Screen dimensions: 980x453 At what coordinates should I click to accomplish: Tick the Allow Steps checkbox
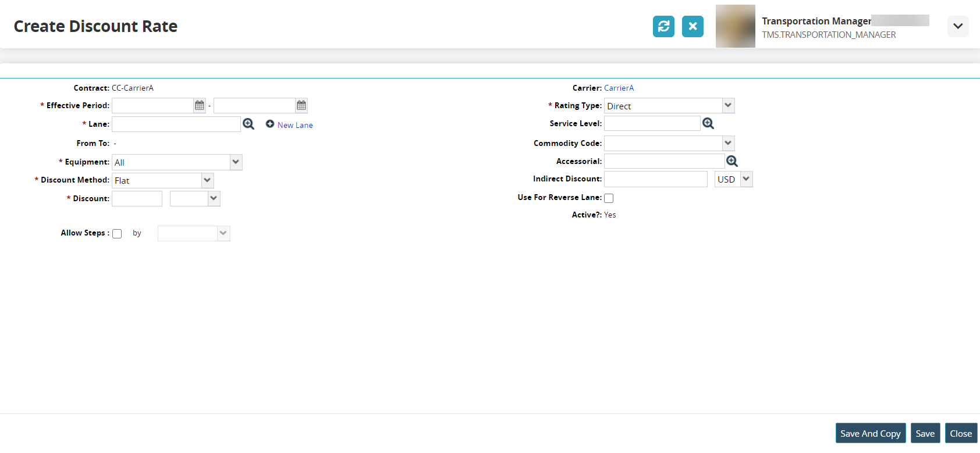point(117,234)
